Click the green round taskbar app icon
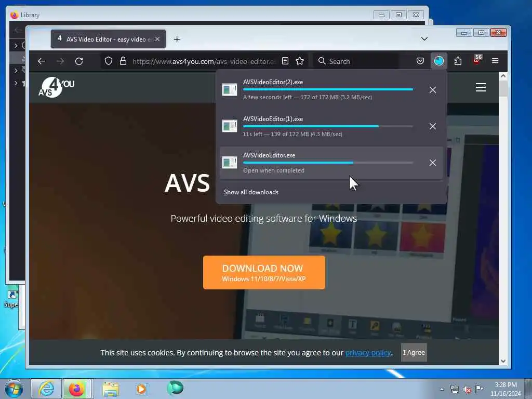 pos(175,388)
